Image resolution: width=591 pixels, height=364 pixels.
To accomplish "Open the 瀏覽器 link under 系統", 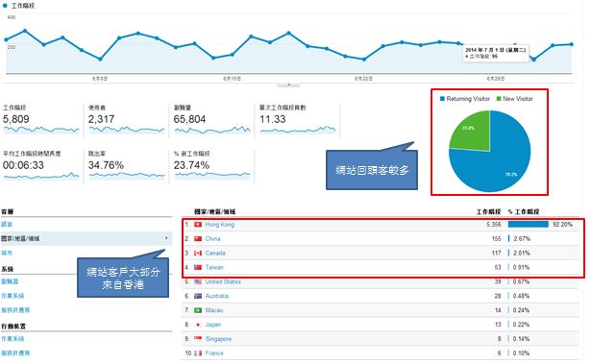I will click(x=10, y=281).
